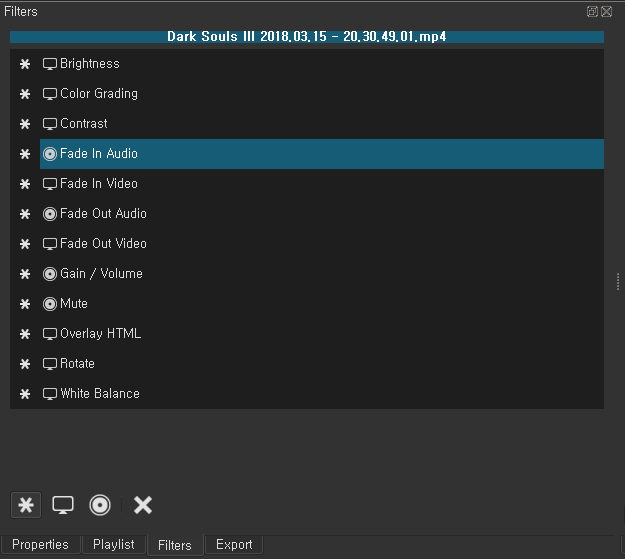Click the favorite star beside Fade In Audio
625x559 pixels.
coord(25,154)
